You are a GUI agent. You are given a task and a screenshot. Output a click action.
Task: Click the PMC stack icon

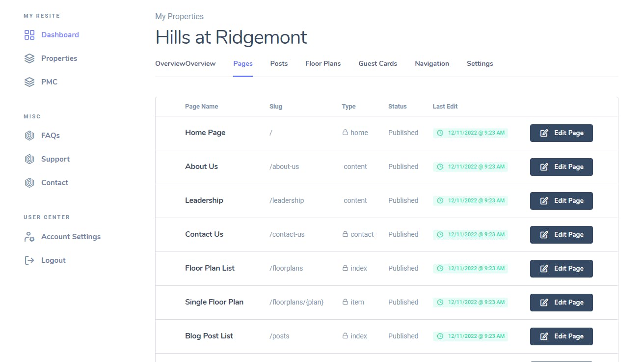(x=29, y=82)
